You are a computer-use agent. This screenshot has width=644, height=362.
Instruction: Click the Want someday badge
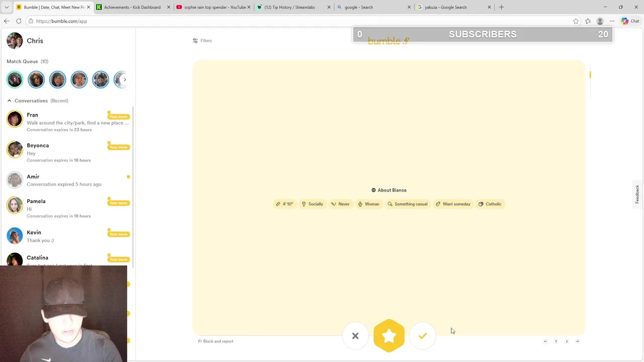coord(453,204)
